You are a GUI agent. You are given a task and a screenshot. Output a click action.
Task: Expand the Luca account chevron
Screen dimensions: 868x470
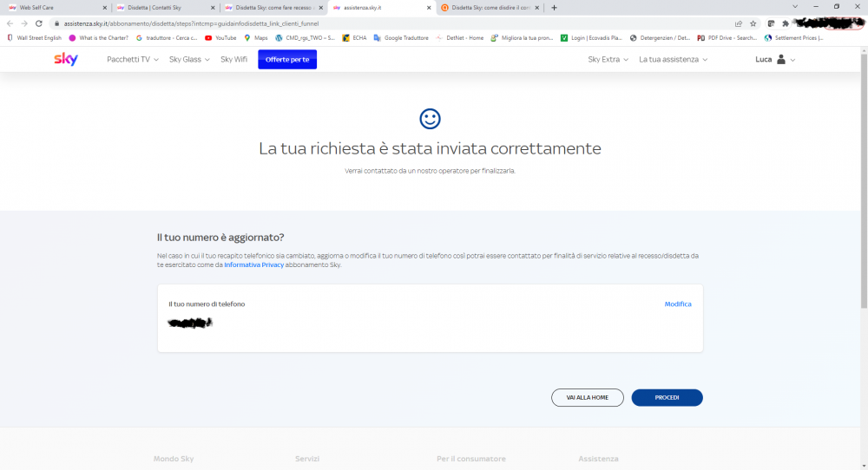tap(792, 60)
